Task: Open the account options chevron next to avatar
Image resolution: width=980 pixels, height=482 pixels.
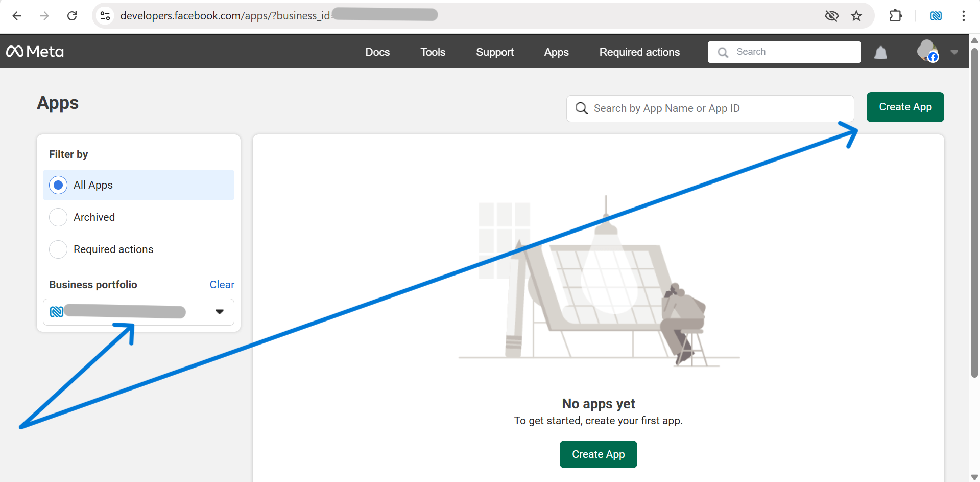Action: click(954, 52)
